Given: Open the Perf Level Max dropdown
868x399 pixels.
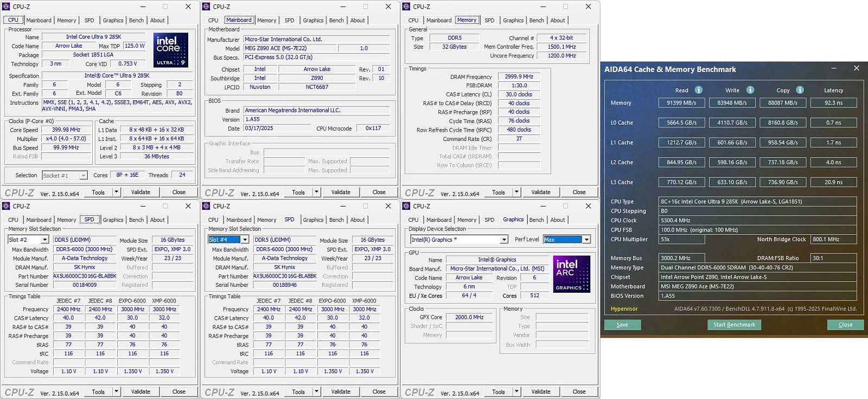Looking at the screenshot, I should point(586,240).
